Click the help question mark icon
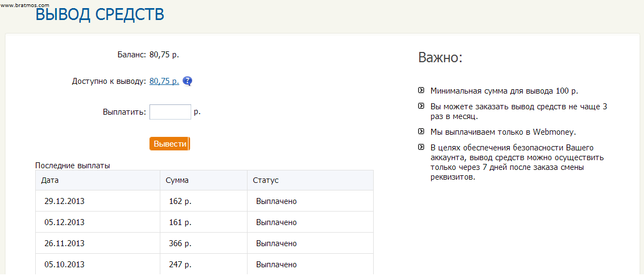The image size is (644, 277). (187, 81)
